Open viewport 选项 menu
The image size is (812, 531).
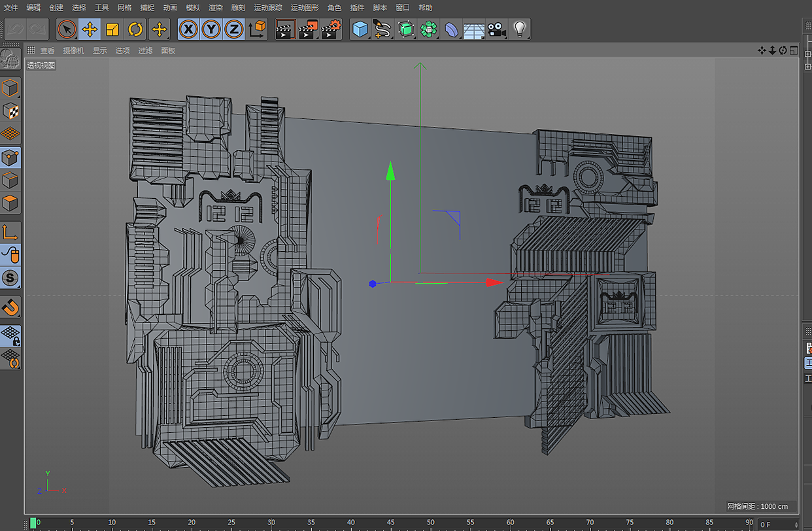[x=122, y=50]
